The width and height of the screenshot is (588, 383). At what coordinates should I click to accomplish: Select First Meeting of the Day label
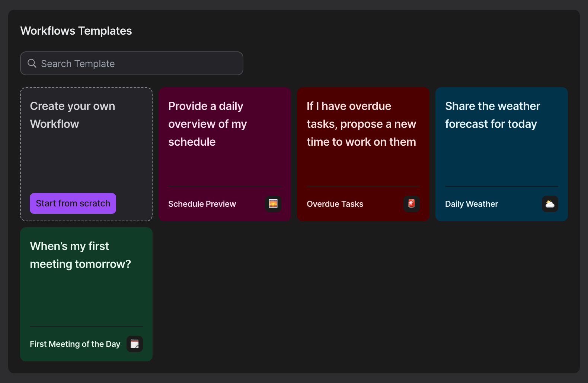tap(75, 344)
